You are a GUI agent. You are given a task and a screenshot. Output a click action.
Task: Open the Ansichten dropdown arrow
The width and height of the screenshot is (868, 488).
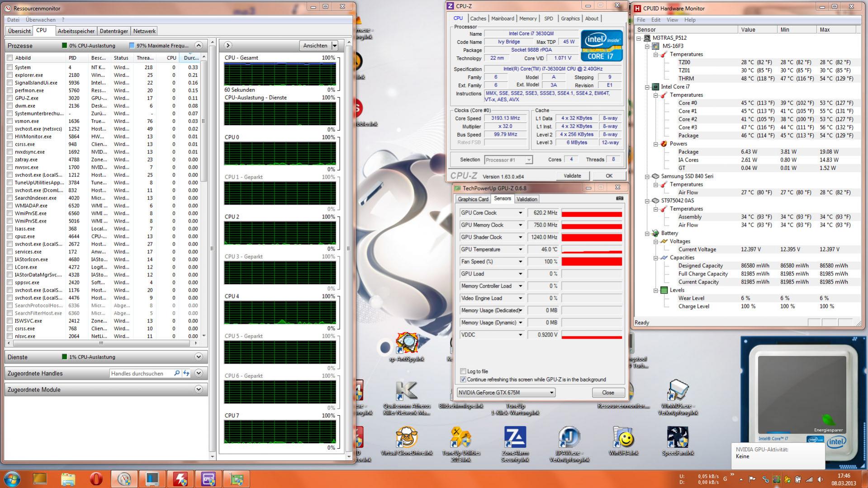pyautogui.click(x=335, y=46)
